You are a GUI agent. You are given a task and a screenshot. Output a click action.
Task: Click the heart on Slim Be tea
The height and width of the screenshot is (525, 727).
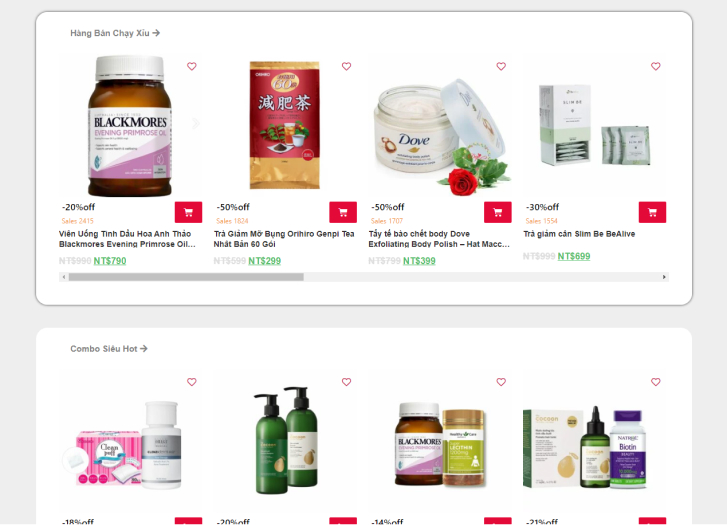click(x=656, y=66)
